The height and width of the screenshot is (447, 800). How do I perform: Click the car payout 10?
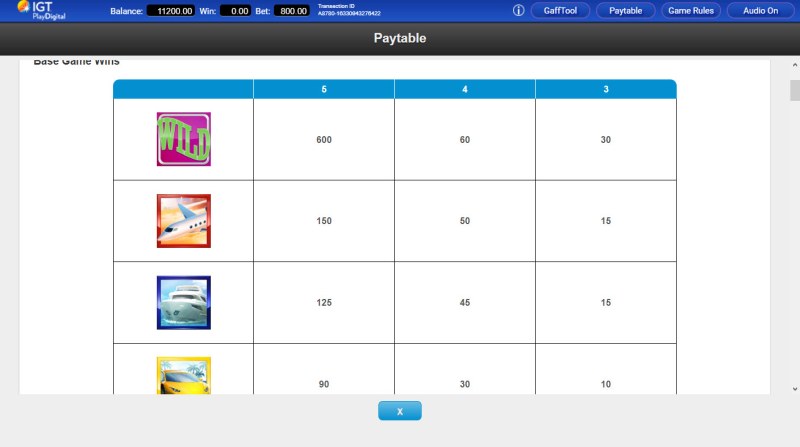click(606, 384)
